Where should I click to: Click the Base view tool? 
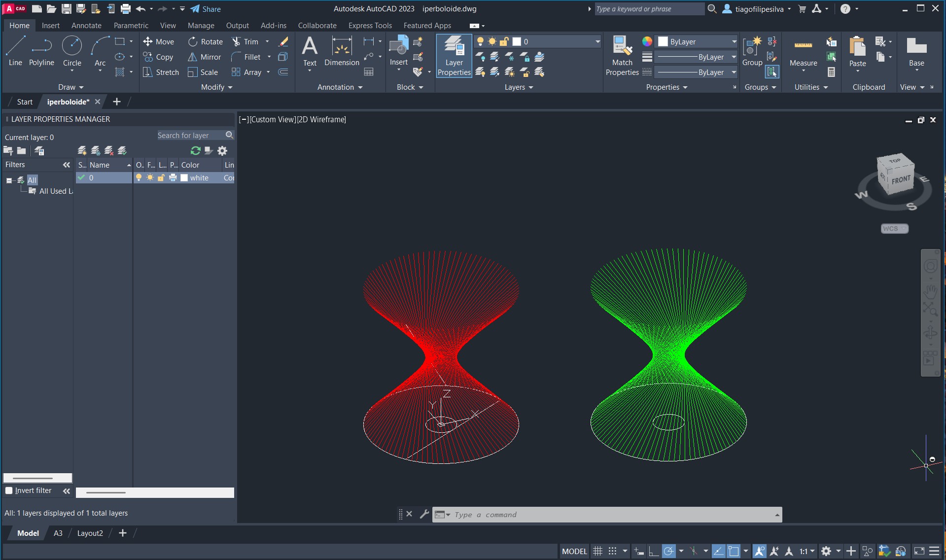(916, 51)
